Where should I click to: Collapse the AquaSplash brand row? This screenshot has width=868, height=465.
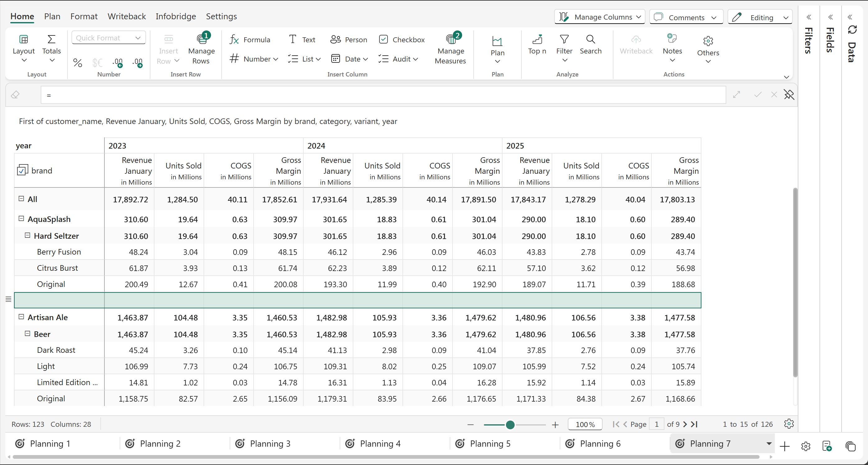(x=21, y=219)
